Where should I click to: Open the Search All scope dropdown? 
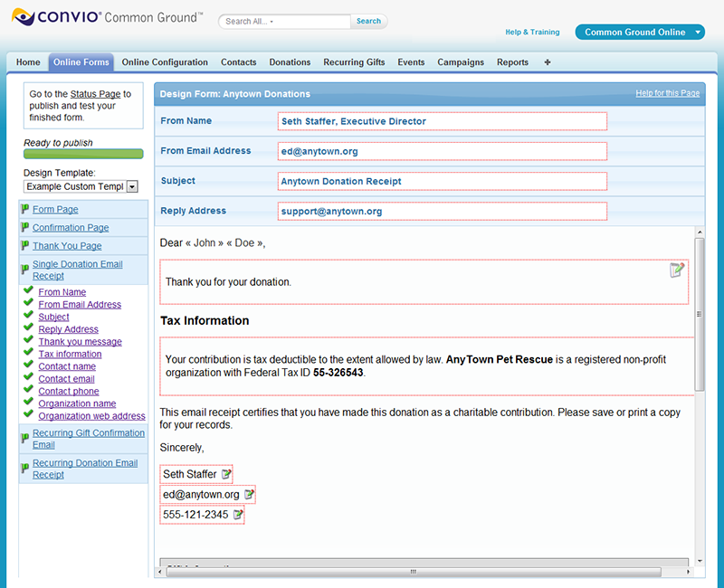pyautogui.click(x=271, y=22)
